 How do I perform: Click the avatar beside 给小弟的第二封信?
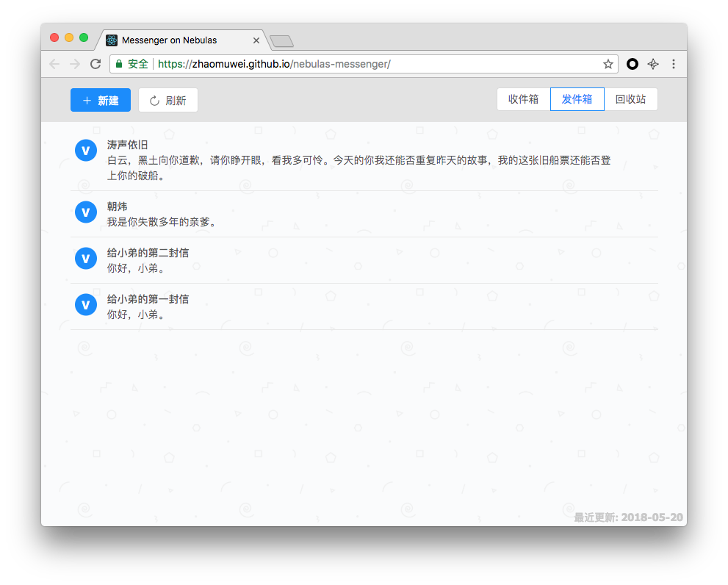(x=86, y=259)
